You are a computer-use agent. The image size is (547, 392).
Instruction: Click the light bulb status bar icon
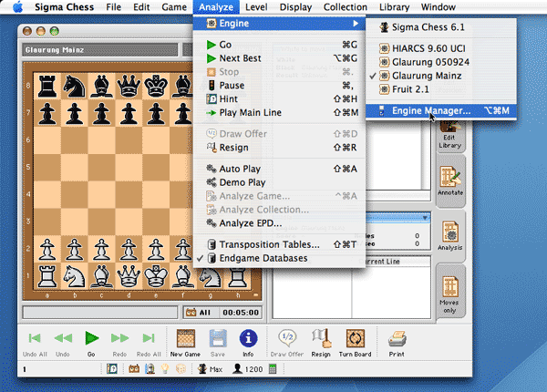coord(165,368)
